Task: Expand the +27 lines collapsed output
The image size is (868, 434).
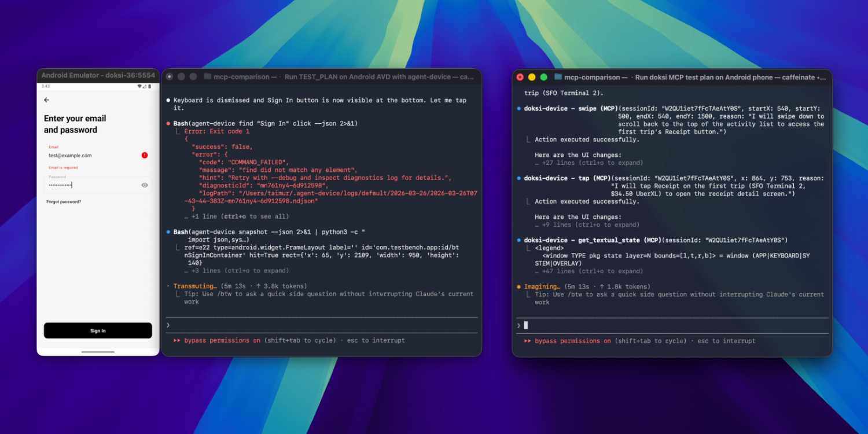Action: click(x=588, y=163)
